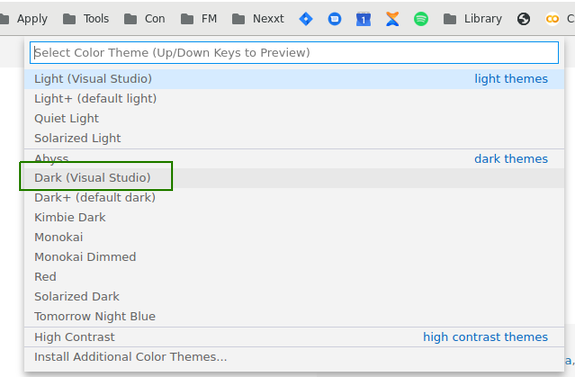575x377 pixels.
Task: Select Light+ (default light) theme
Action: tap(294, 99)
